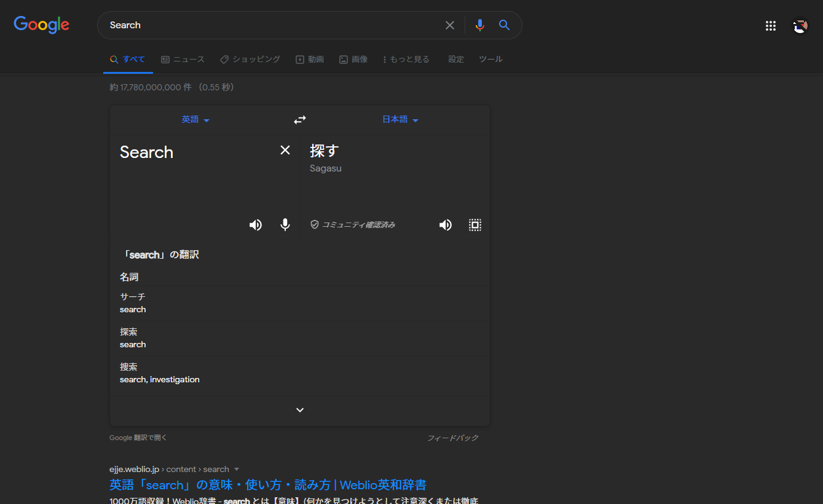Viewport: 823px width, 504px height.
Task: Click the Google voice search microphone icon
Action: [x=479, y=25]
